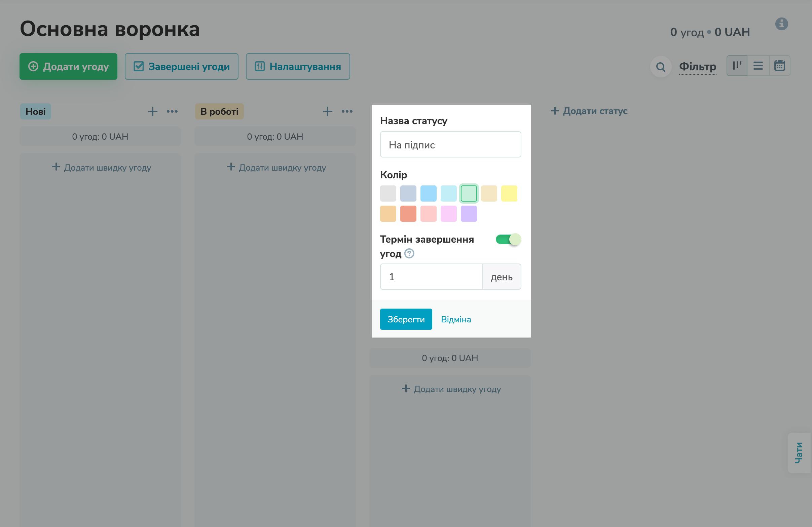This screenshot has height=527, width=812.
Task: Add a deal to the 'Нові' column
Action: point(152,111)
